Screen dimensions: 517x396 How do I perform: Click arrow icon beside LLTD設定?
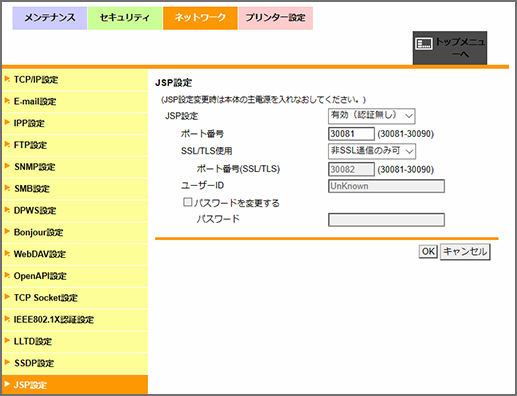(7, 341)
